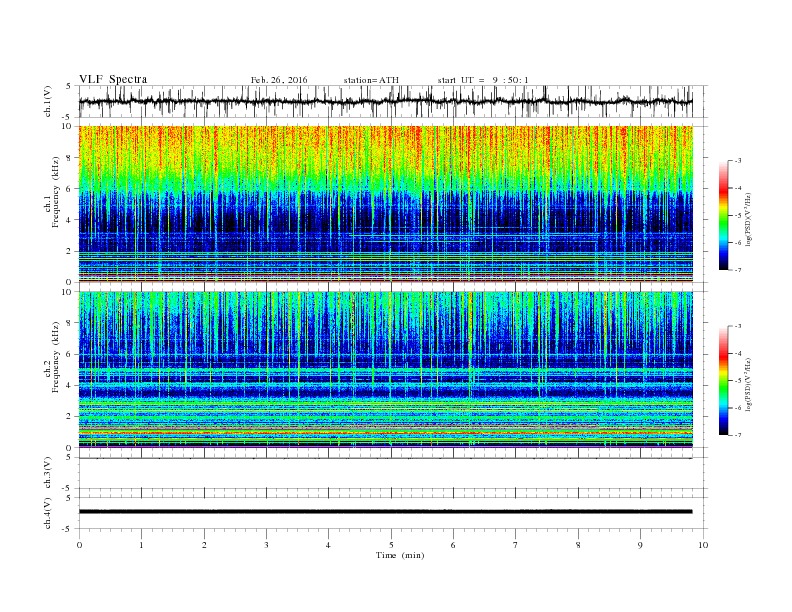Screen dimensions: 792x612
Task: Select the ch.2 "Frequency (kHz)" axis label
Action: coord(56,356)
